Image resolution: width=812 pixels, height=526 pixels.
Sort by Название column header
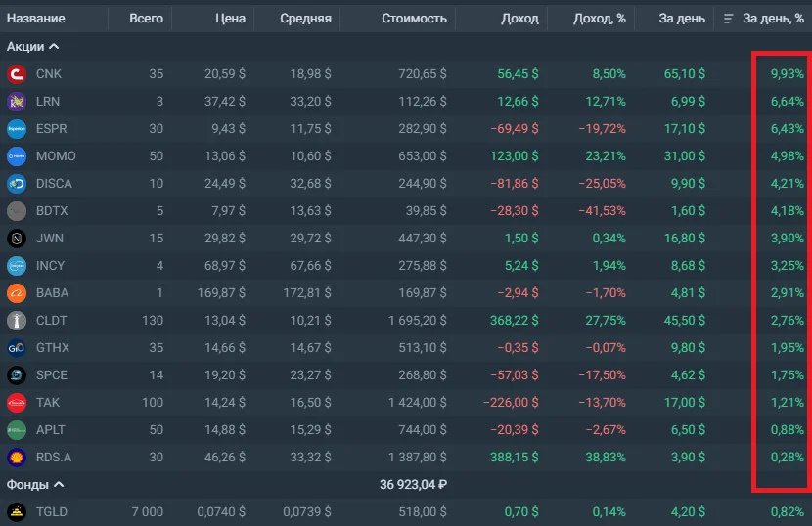tap(36, 19)
